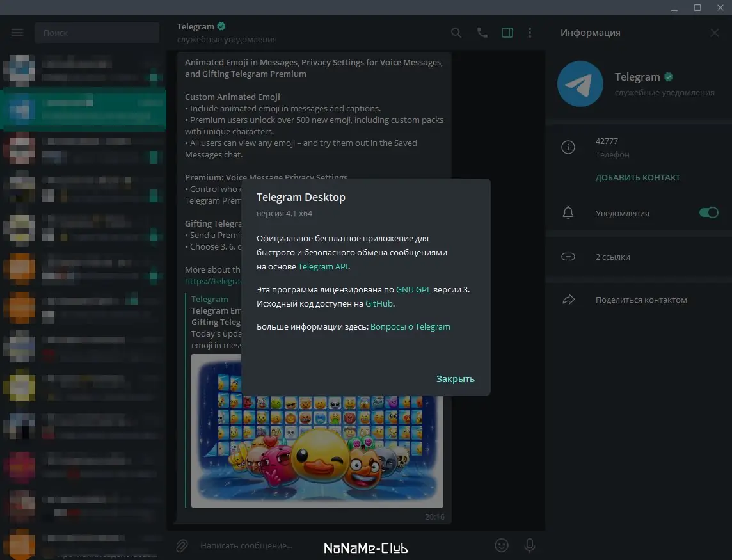Open the 2 ссылки shared links row
732x560 pixels.
click(638, 257)
